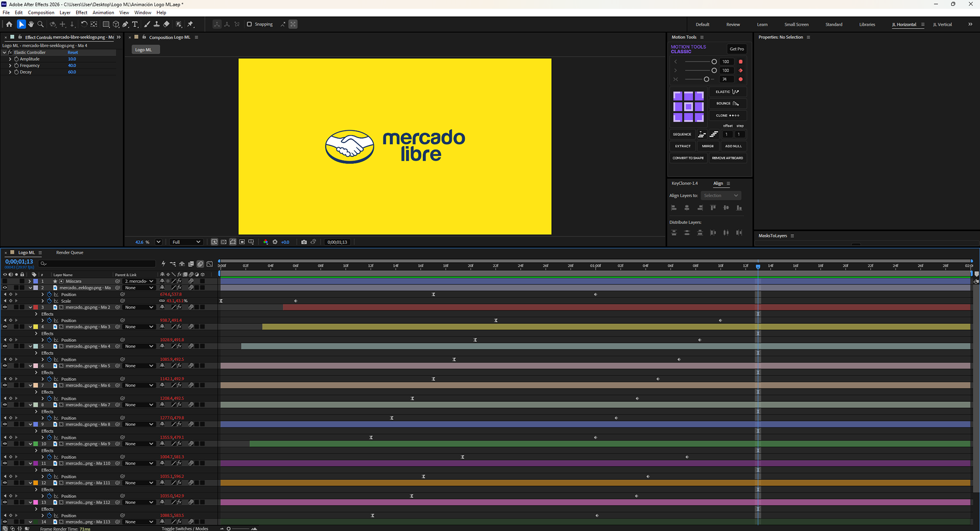Screen dimensions: 980x531
Task: Click the Get Pro button
Action: point(737,49)
